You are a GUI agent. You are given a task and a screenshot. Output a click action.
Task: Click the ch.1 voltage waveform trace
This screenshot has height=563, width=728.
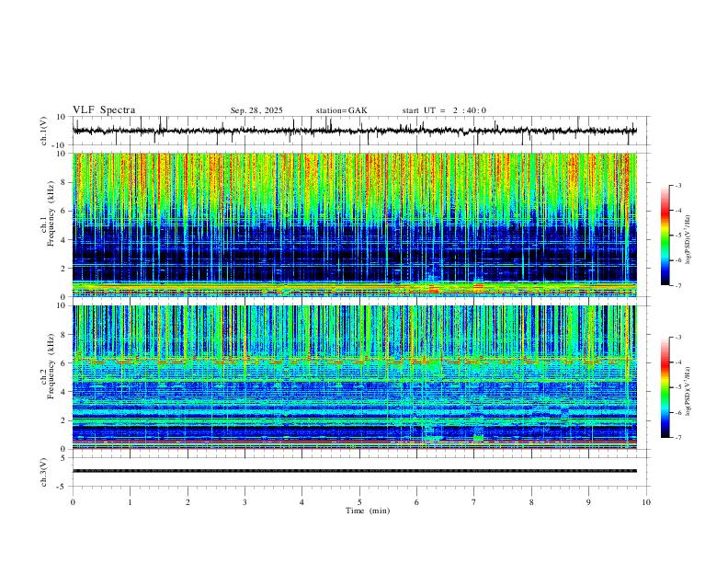(x=355, y=131)
